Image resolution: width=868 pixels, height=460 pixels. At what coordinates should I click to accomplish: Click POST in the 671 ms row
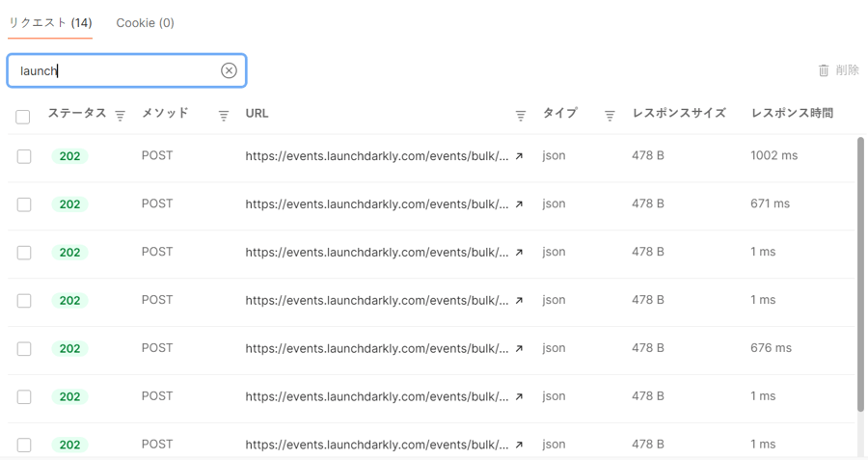pos(157,203)
